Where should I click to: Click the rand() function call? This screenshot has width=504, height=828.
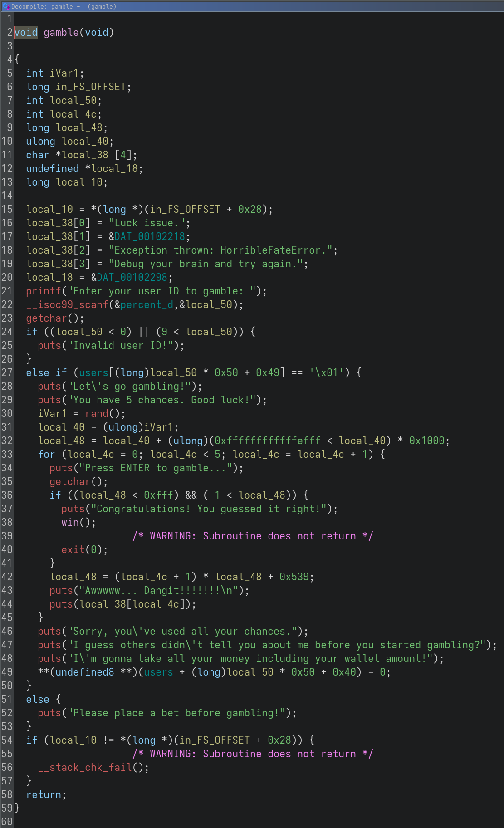point(97,414)
